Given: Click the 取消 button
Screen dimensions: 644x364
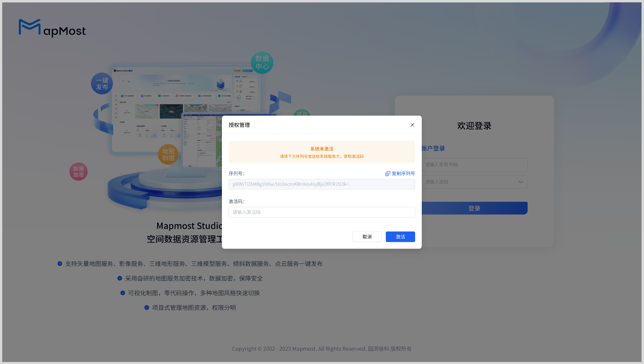Looking at the screenshot, I should [367, 237].
